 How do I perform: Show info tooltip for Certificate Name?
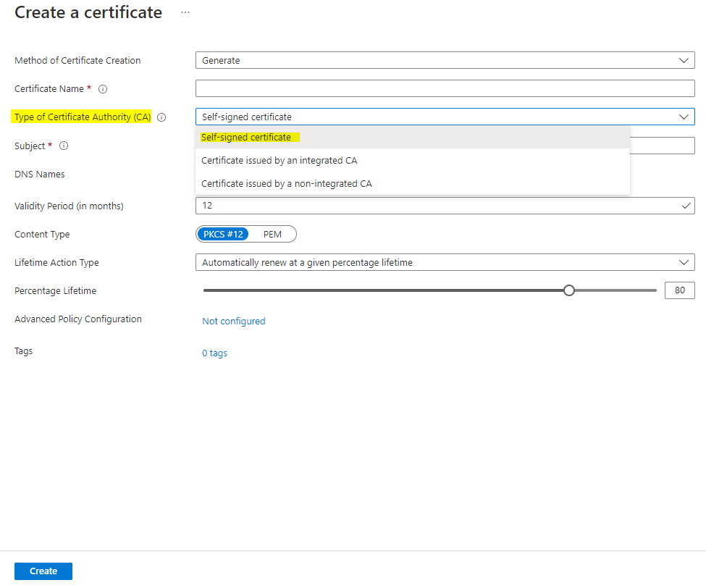[x=103, y=89]
